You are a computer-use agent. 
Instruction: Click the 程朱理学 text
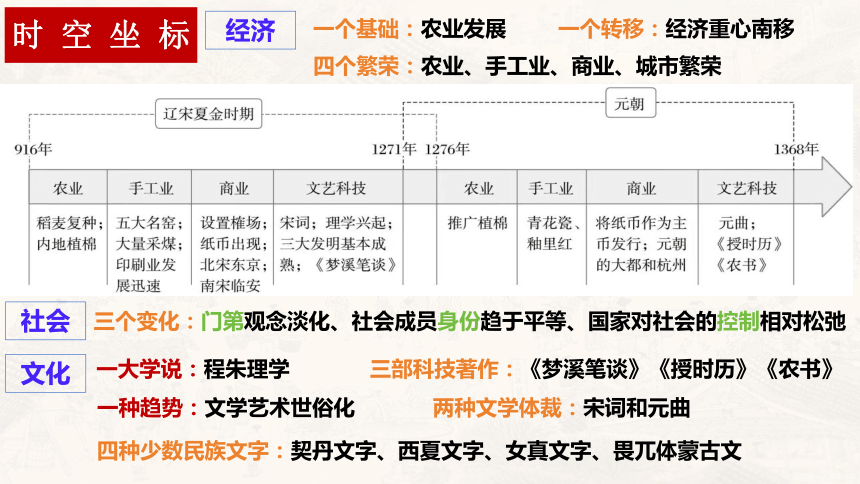coord(246,369)
